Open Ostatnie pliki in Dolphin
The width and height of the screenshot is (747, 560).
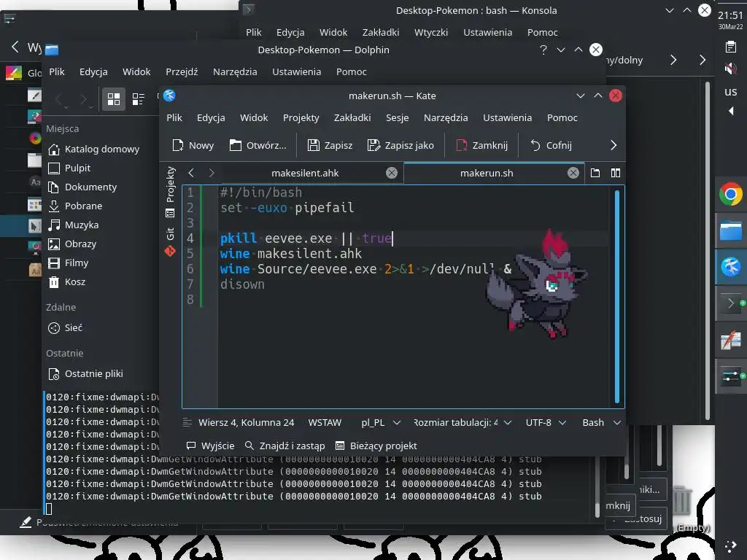[x=86, y=374]
